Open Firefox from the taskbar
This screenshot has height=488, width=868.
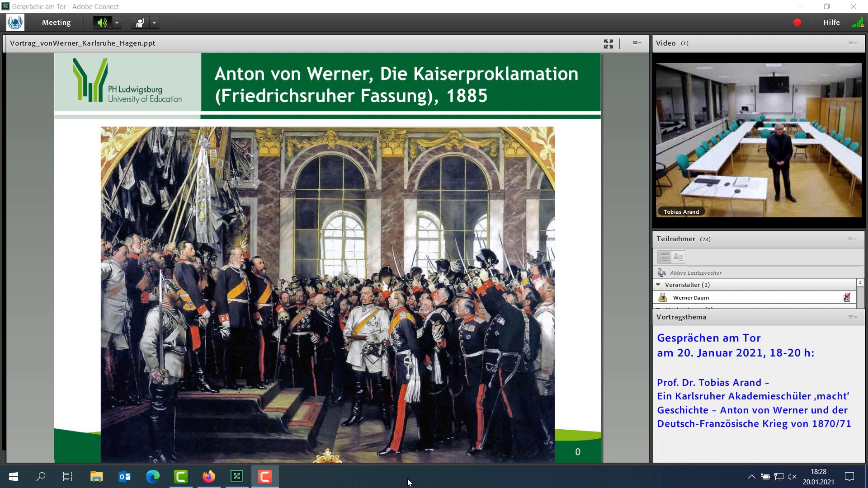coord(209,476)
